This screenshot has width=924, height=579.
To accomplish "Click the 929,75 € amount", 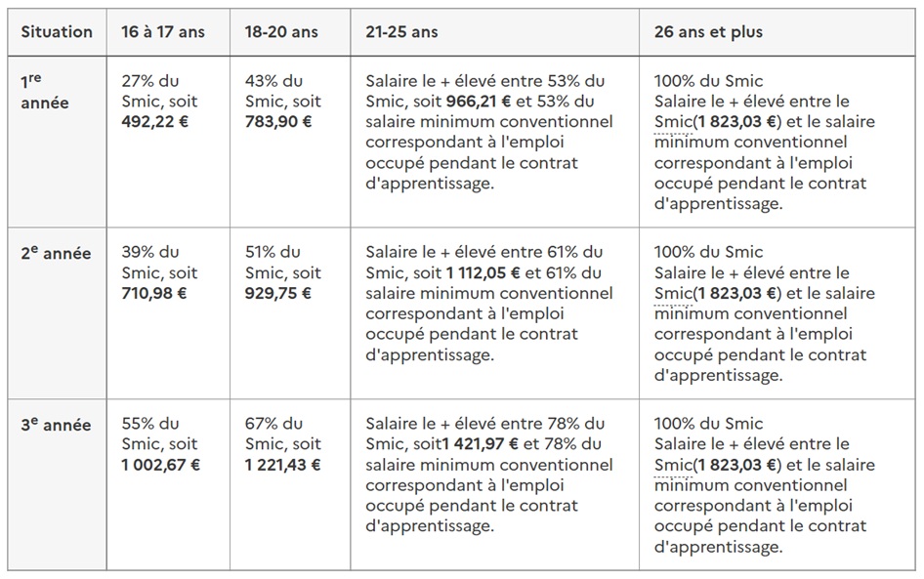I will [277, 293].
